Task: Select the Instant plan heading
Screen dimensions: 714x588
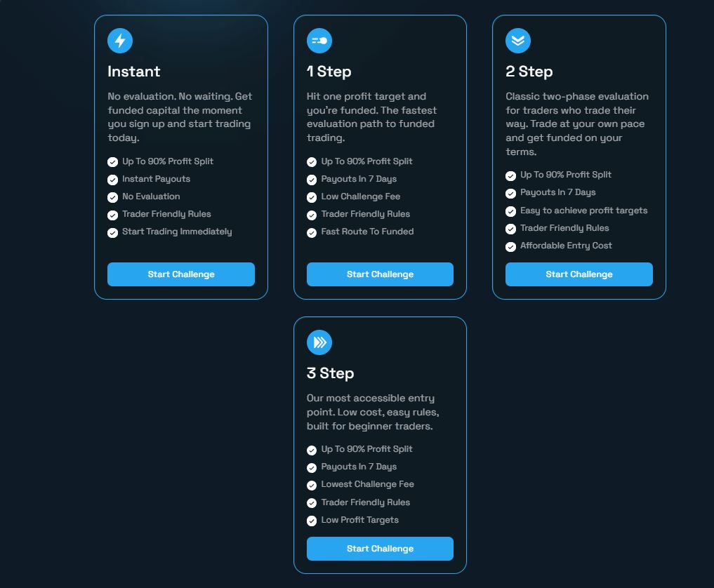Action: [x=134, y=72]
